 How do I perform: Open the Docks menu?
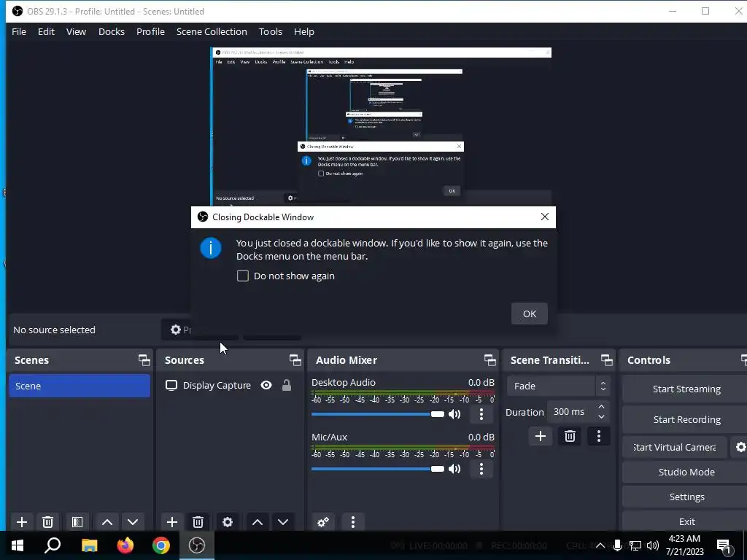112,31
